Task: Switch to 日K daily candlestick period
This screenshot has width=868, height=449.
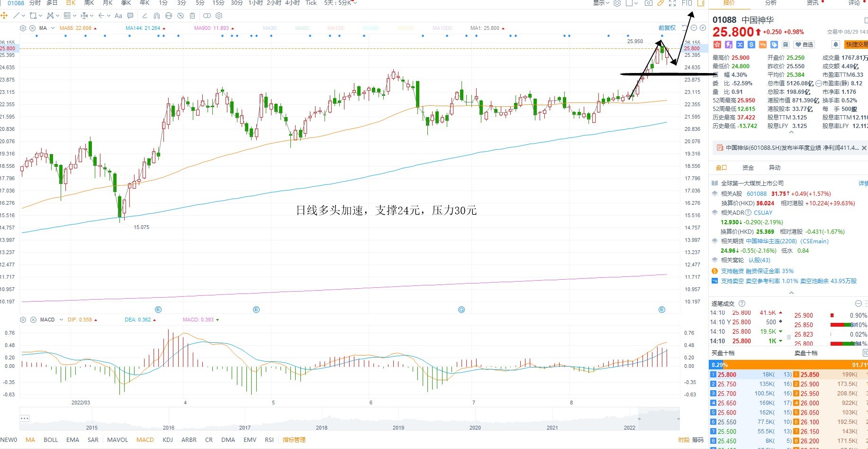Action: (x=71, y=3)
